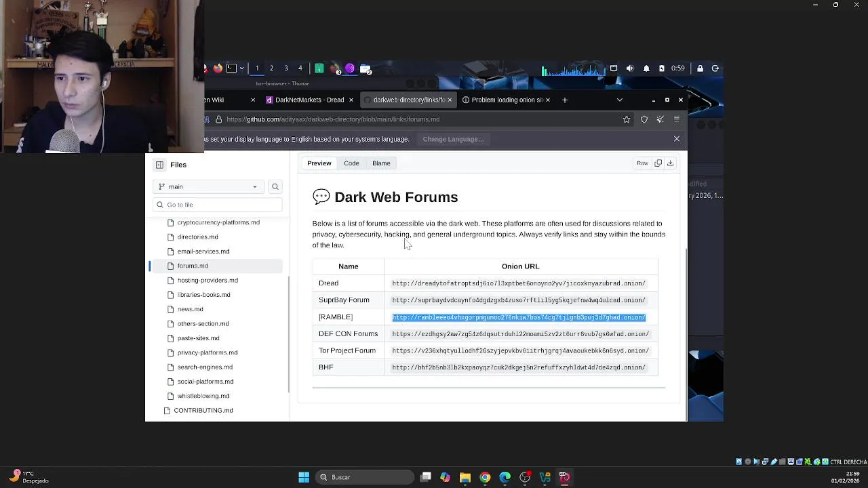
Task: Click the BHF onion URL
Action: 519,367
